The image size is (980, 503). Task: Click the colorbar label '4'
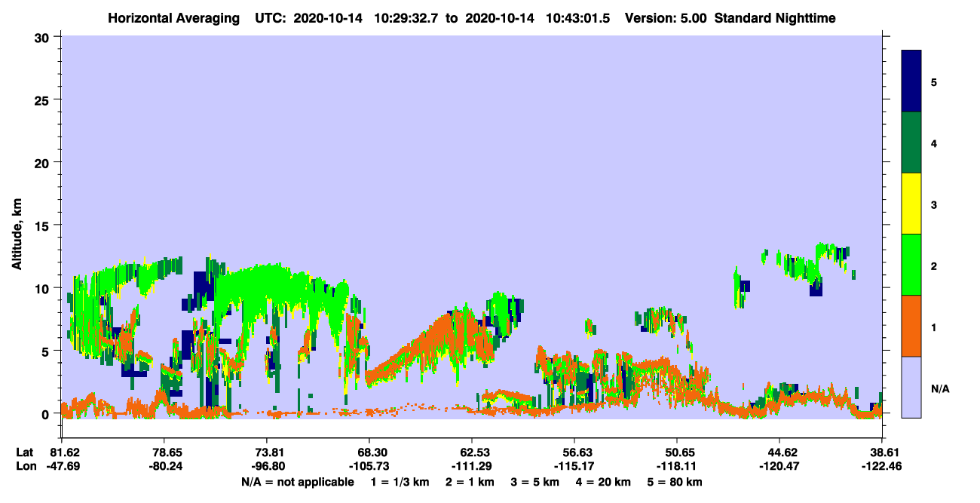[x=934, y=143]
